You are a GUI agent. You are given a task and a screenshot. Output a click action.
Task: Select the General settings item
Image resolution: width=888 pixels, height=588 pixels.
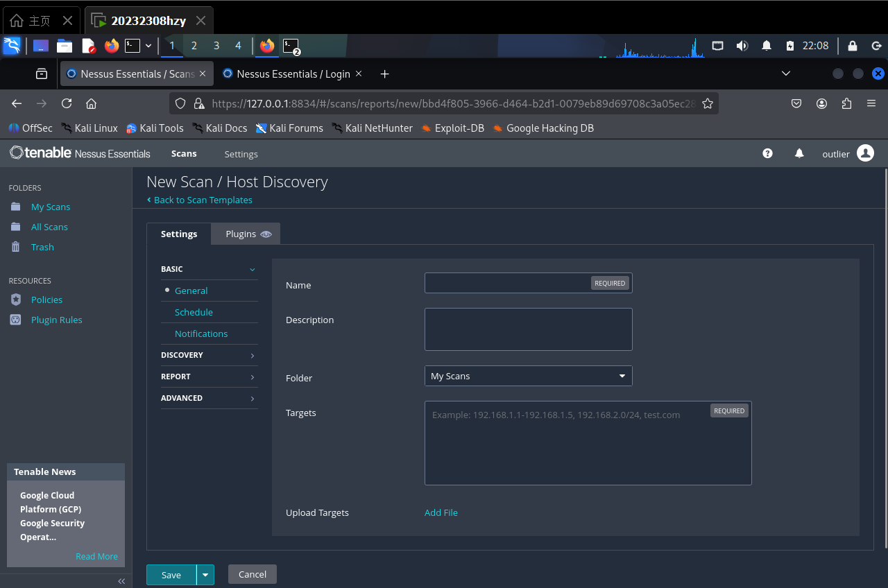click(x=191, y=291)
